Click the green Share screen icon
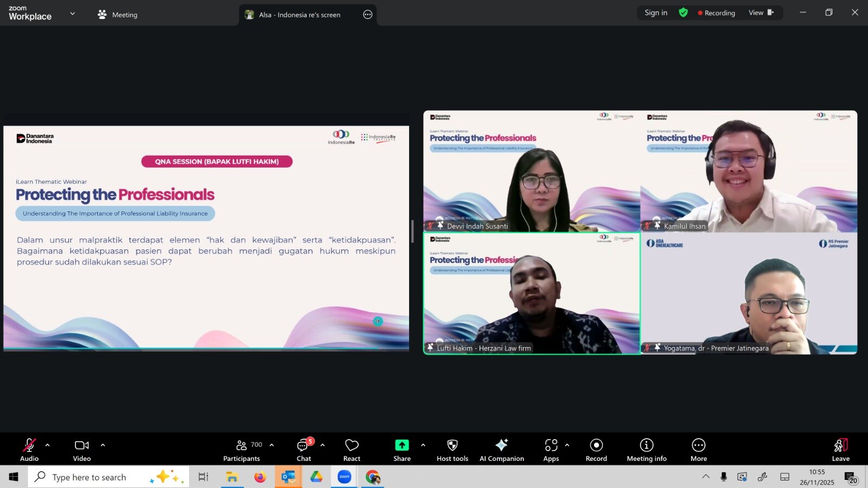 401,445
